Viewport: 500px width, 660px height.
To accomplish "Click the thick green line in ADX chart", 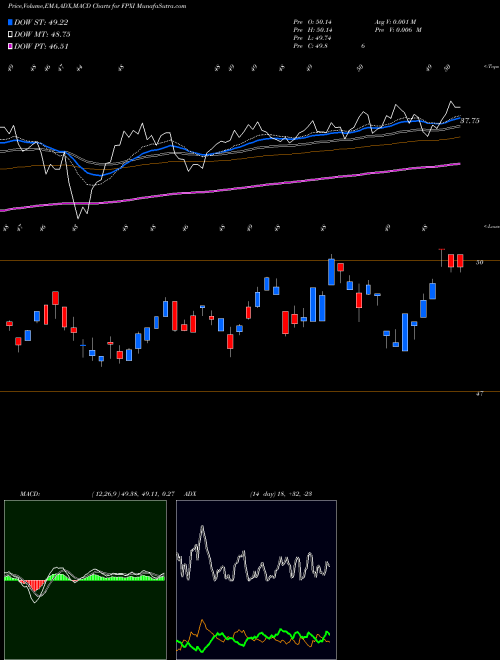I will coord(253,636).
